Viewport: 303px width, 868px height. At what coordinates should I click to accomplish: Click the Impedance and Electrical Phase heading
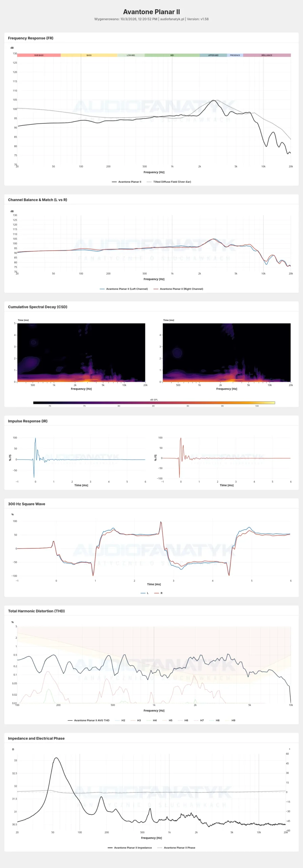pyautogui.click(x=36, y=738)
